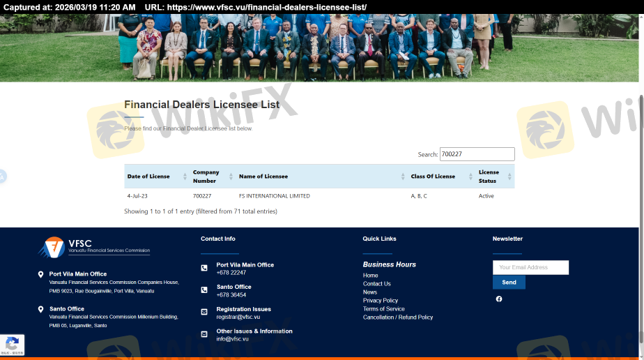Click the Facebook icon under Newsletter
Image resolution: width=644 pixels, height=360 pixels.
point(499,299)
